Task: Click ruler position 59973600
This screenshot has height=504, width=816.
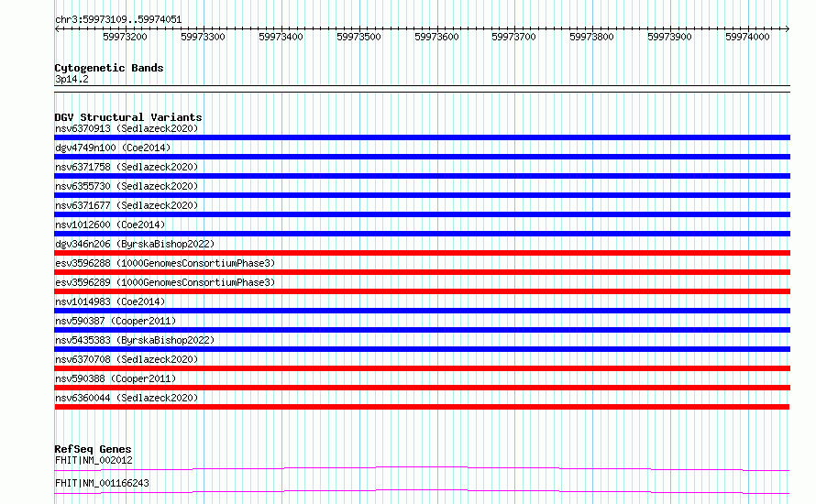Action: pyautogui.click(x=436, y=37)
